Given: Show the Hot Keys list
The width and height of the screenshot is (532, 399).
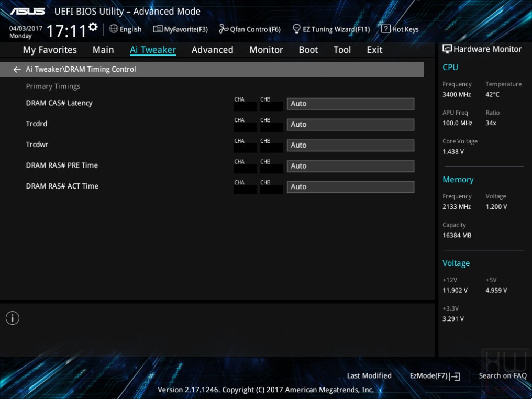Looking at the screenshot, I should [x=405, y=29].
